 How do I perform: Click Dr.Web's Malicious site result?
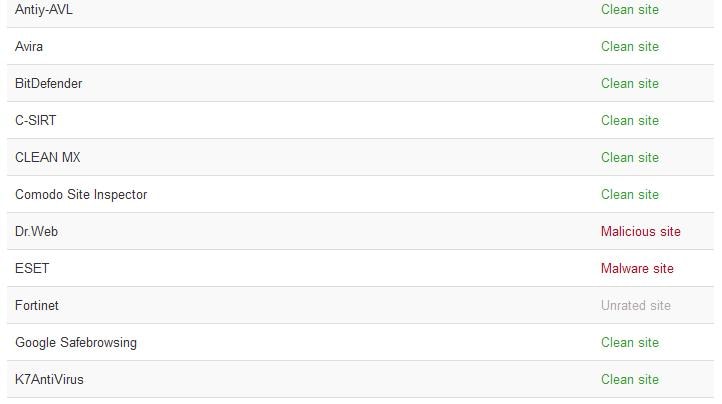(x=640, y=232)
